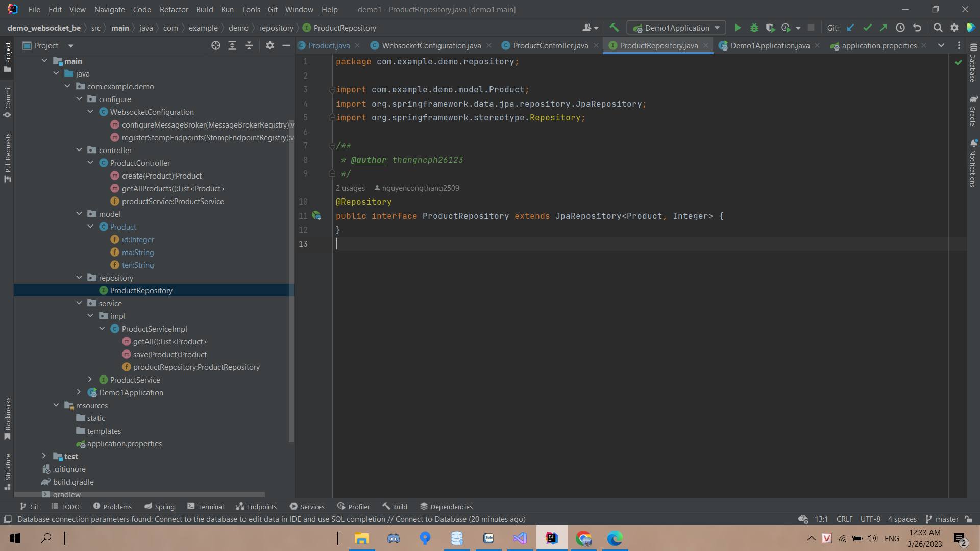The width and height of the screenshot is (980, 551).
Task: Close the ProductRepository.java tab
Action: 706,45
